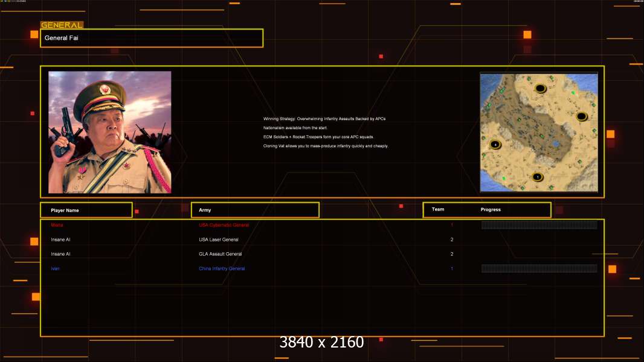Image resolution: width=644 pixels, height=362 pixels.
Task: Click the Cloning Vat description line
Action: (x=326, y=145)
